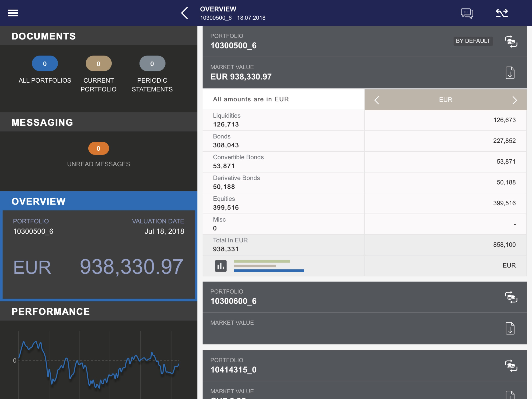
Task: Download document for 10300500_6 market value
Action: tap(510, 73)
